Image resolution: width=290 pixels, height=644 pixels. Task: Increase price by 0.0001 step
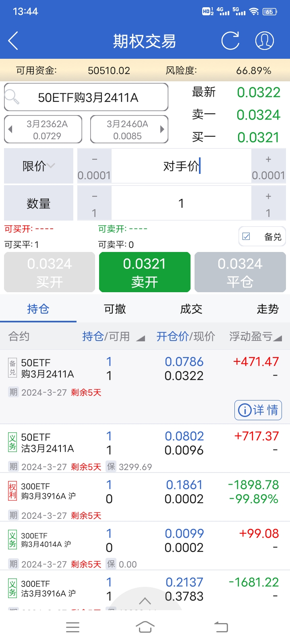point(268,166)
